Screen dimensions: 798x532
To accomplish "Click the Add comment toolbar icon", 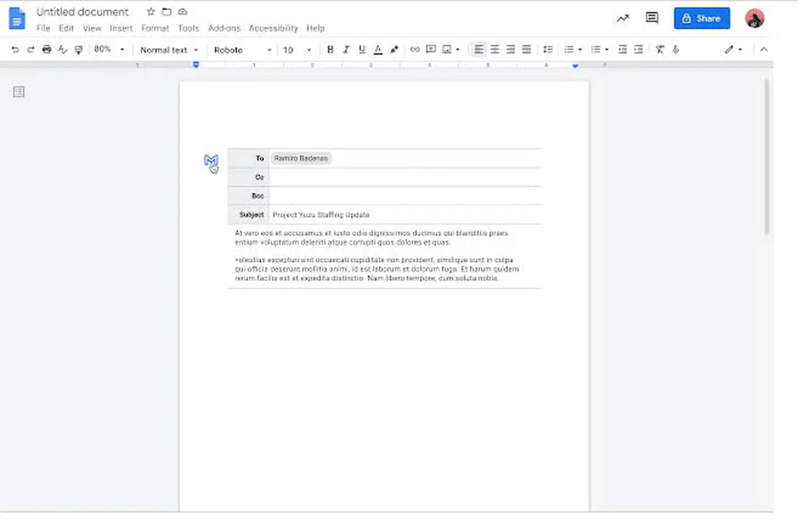I will tap(431, 50).
